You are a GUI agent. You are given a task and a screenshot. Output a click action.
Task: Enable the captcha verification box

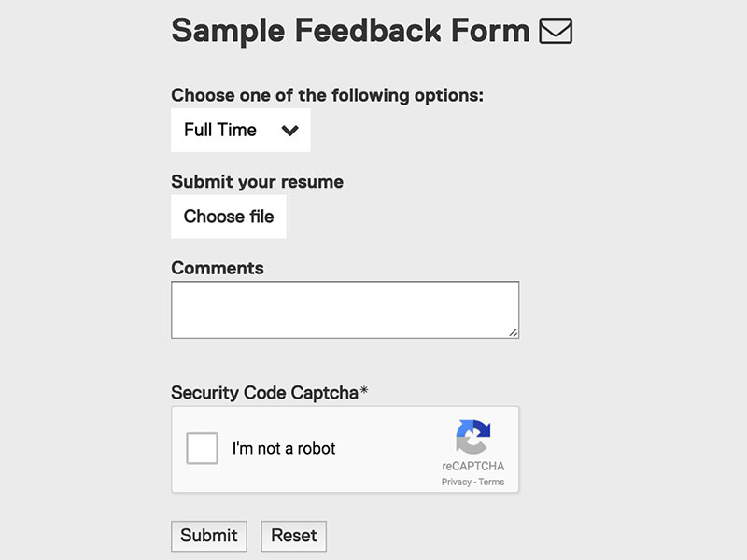[201, 448]
